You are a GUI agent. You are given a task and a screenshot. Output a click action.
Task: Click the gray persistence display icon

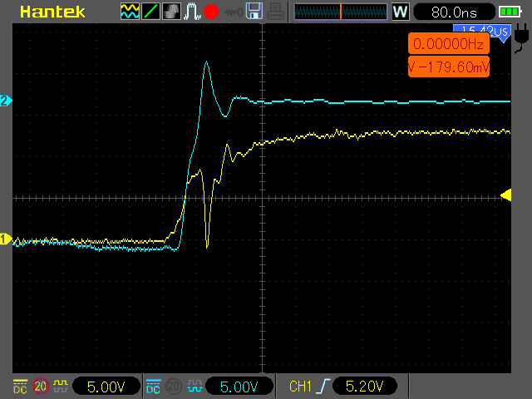171,11
